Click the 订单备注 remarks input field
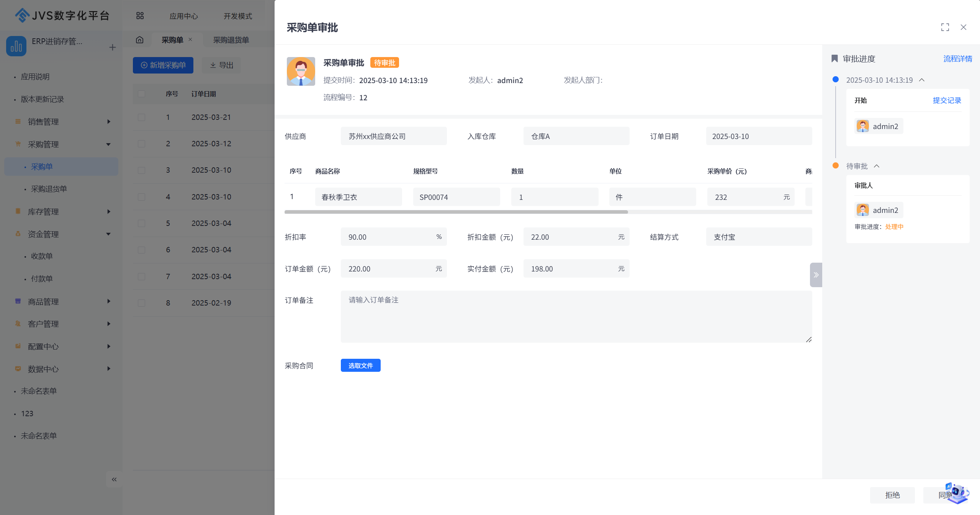Screen dimensions: 980x515 tap(574, 317)
